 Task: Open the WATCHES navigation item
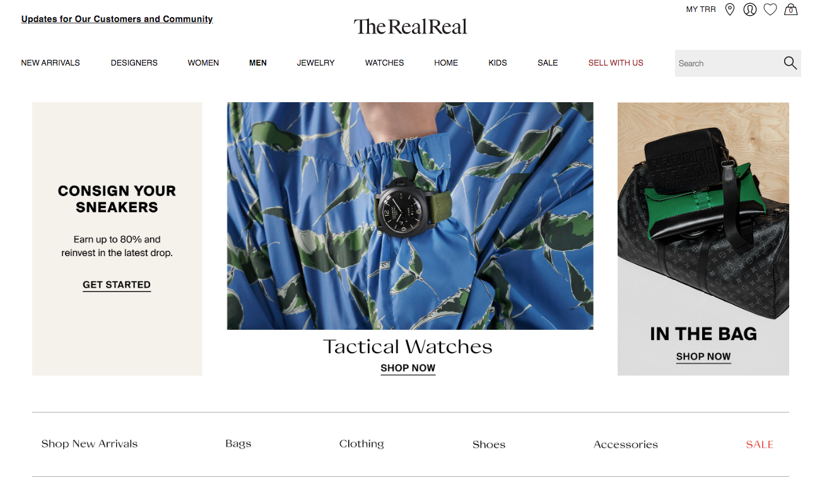(384, 63)
